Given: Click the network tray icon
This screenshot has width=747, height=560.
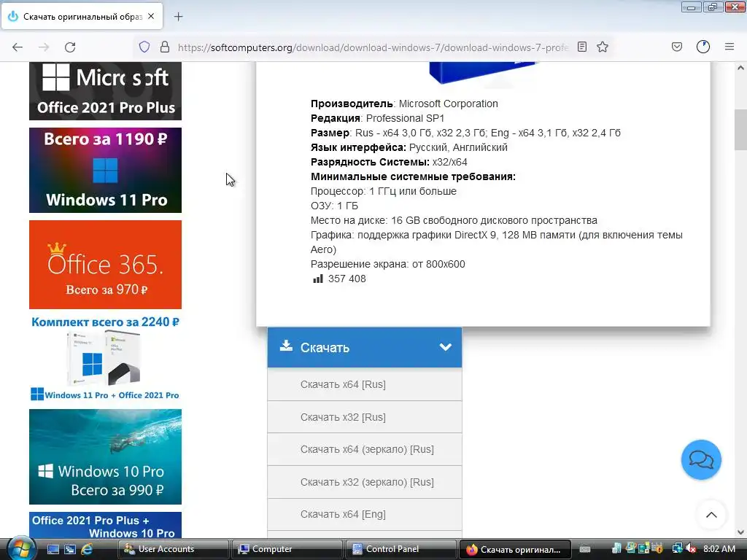Looking at the screenshot, I should pos(676,548).
